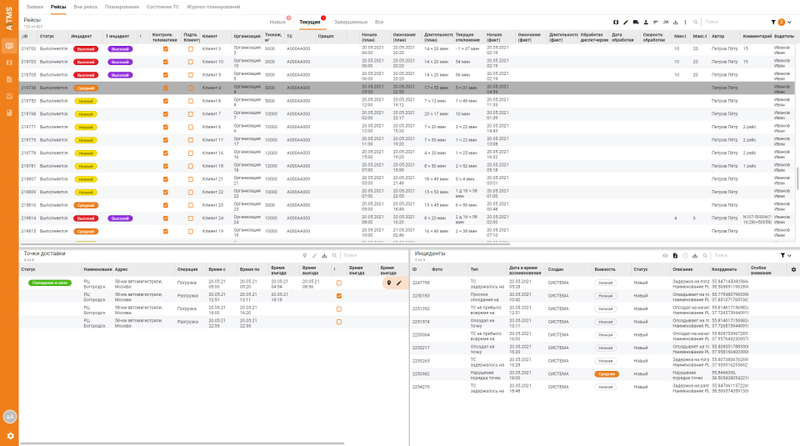Click the pencil edit icon in Рейсы toolbar
The height and width of the screenshot is (446, 800).
pos(626,22)
